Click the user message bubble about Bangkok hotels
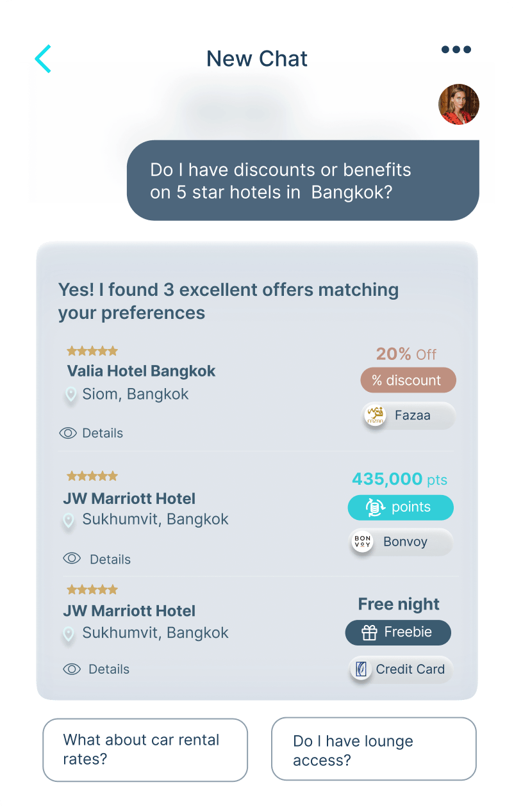This screenshot has width=514, height=812. pos(303,181)
